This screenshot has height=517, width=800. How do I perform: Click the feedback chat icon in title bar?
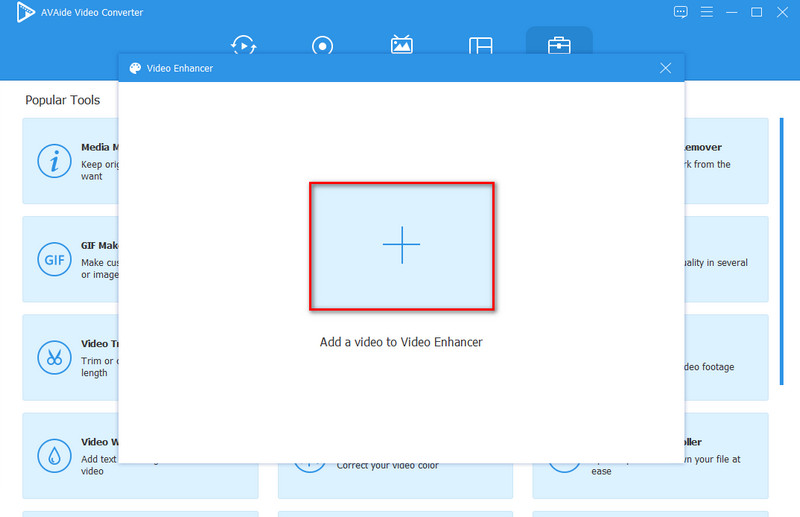pyautogui.click(x=681, y=12)
